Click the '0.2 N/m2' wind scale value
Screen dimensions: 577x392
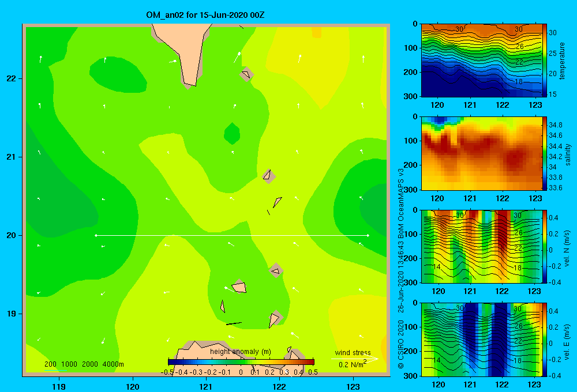pyautogui.click(x=353, y=364)
